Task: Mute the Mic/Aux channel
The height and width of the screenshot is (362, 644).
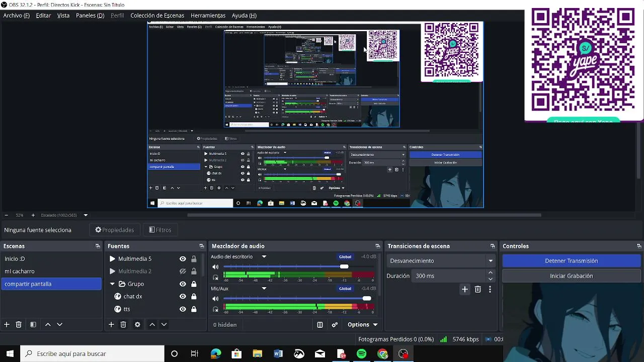Action: click(215, 299)
